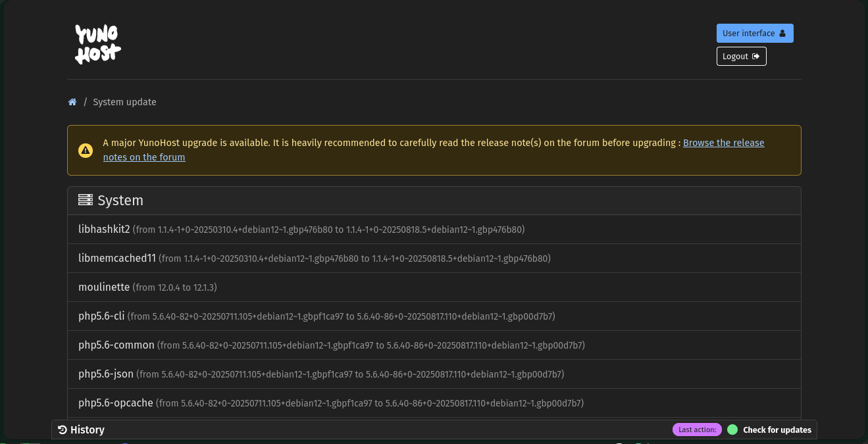This screenshot has width=868, height=444.
Task: Open the User interface portal
Action: click(x=754, y=34)
